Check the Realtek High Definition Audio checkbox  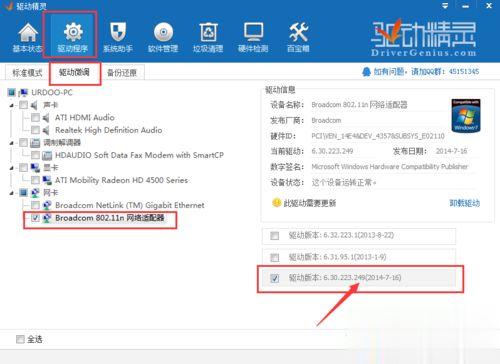[x=35, y=130]
